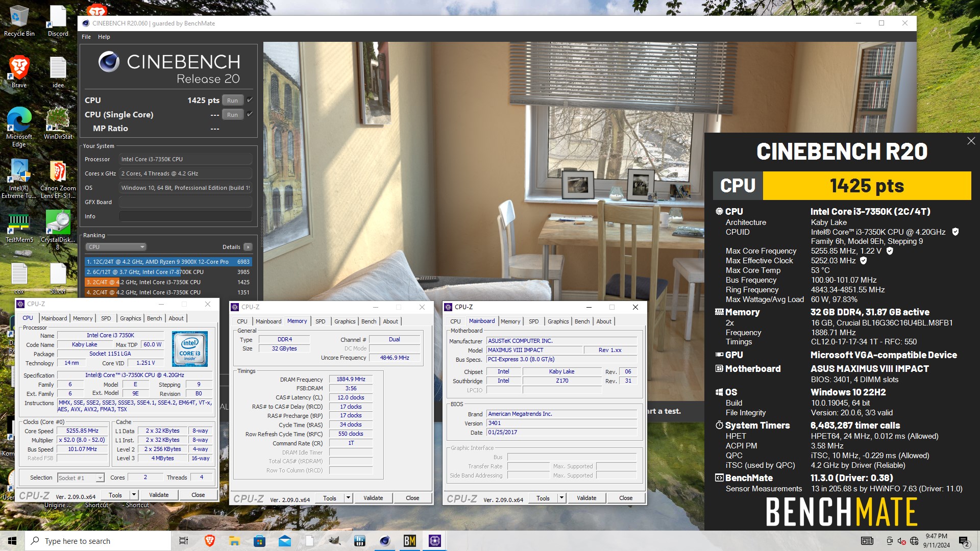Toggle the CPU test checkbox in Cinebench
980x551 pixels.
250,100
